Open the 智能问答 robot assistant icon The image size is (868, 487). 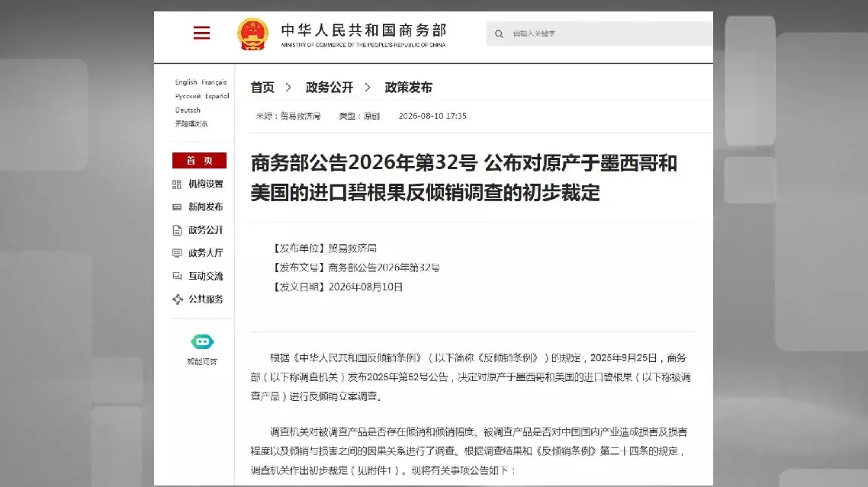pos(202,341)
